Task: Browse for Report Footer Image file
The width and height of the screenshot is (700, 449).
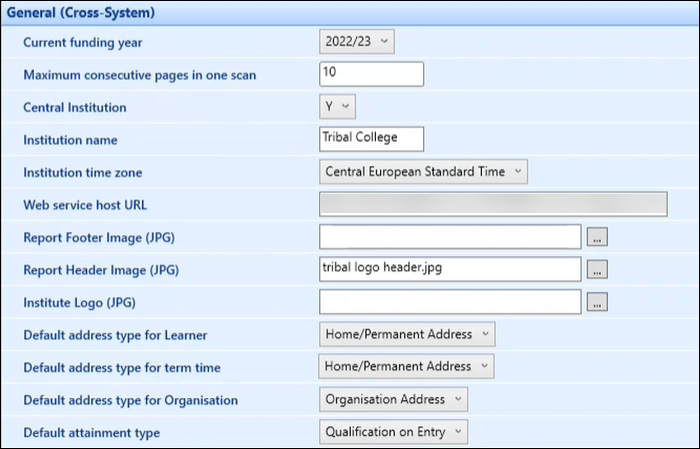Action: point(597,237)
